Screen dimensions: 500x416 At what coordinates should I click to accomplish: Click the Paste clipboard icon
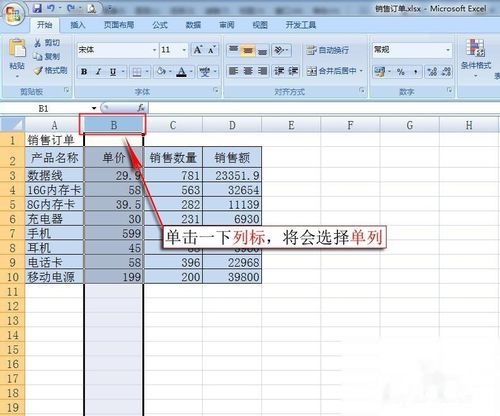[x=17, y=48]
